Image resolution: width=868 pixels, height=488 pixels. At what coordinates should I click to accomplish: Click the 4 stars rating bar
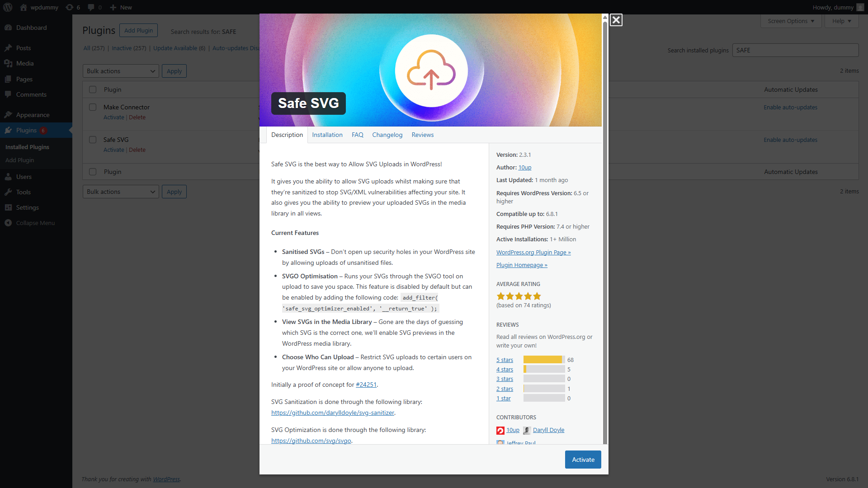tap(544, 369)
